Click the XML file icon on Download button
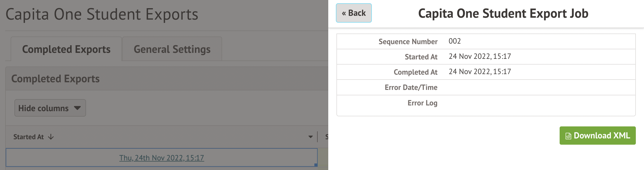Viewport: 644px width, 170px height. coord(568,136)
